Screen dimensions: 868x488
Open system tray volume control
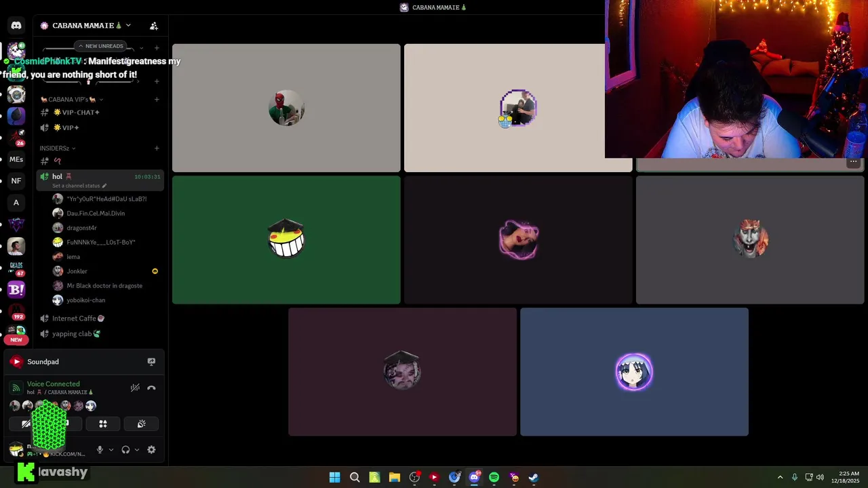pyautogui.click(x=819, y=477)
